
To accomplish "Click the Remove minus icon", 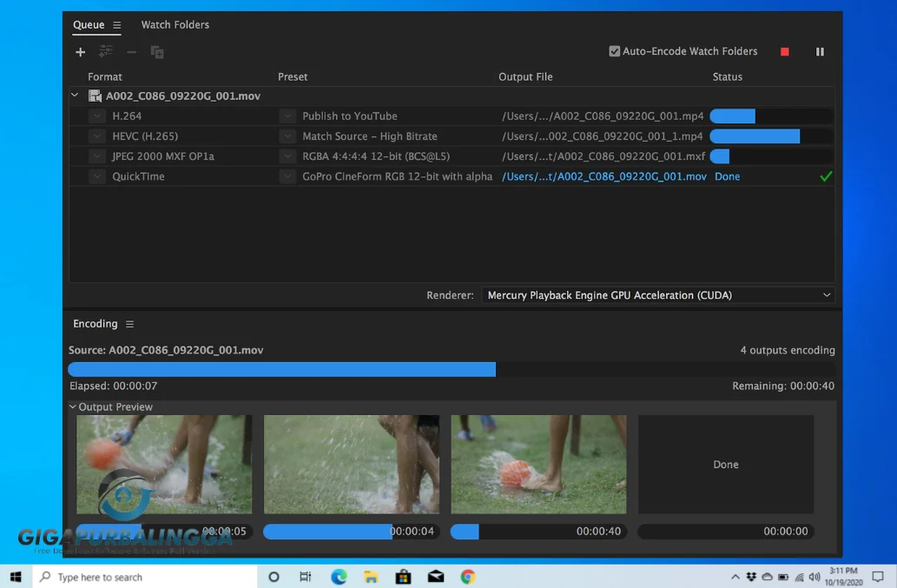I will tap(132, 52).
